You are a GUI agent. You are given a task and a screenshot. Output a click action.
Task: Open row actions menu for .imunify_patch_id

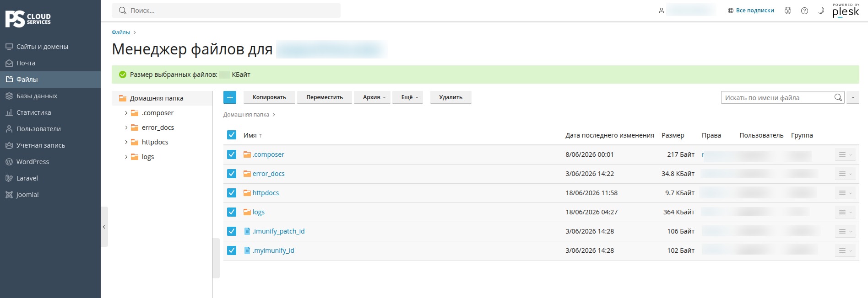click(x=845, y=231)
